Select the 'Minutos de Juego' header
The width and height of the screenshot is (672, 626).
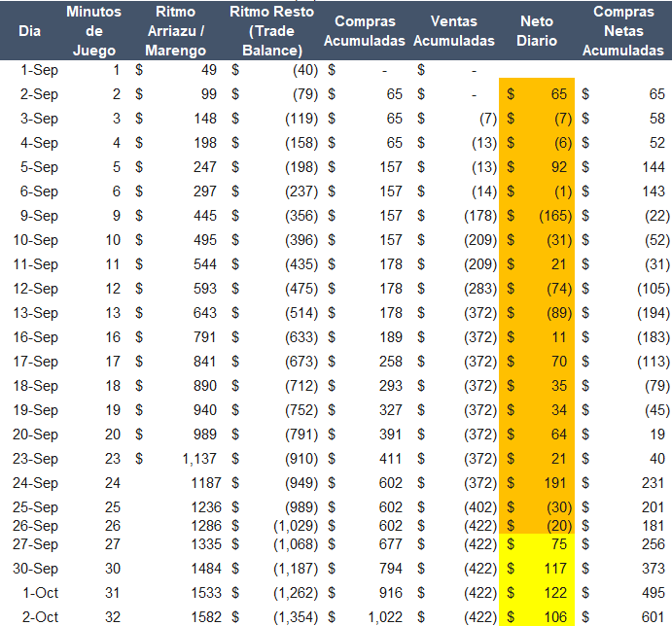click(94, 31)
